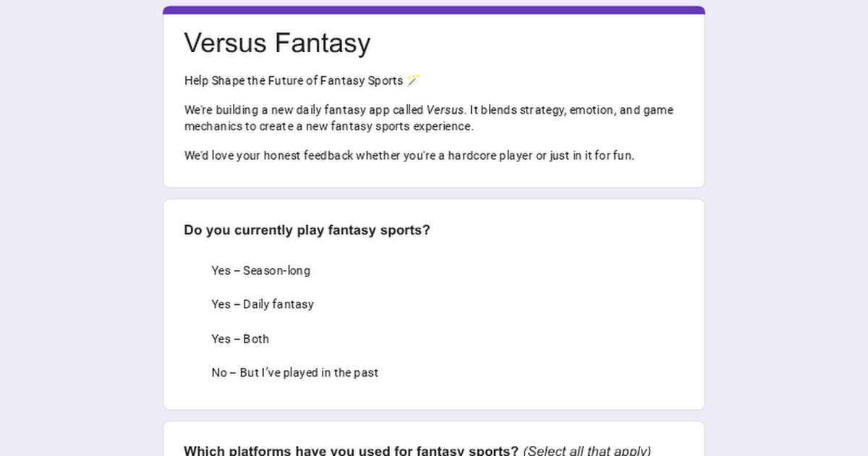Select "No – But I've played in the past"
This screenshot has height=456, width=868.
(x=294, y=373)
